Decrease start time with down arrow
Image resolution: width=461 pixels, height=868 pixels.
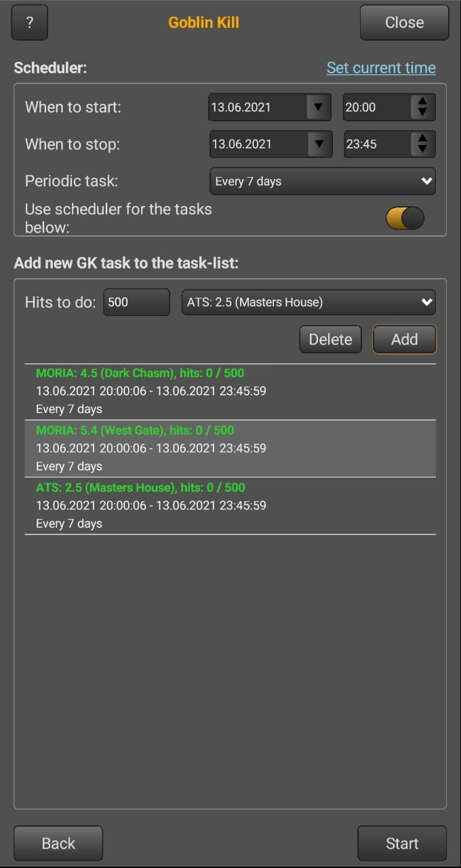[422, 113]
